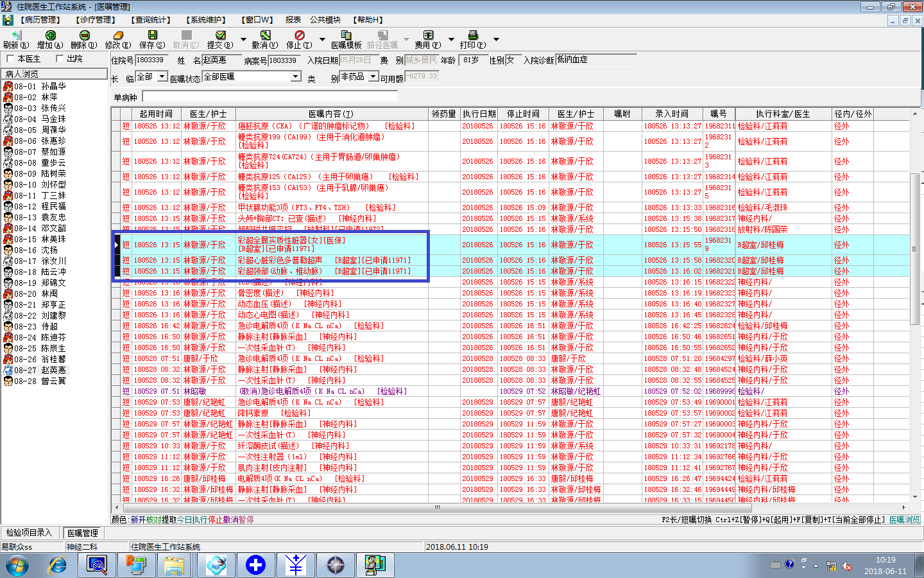Expand the arrow next to 打印
This screenshot has height=578, width=924.
(496, 40)
